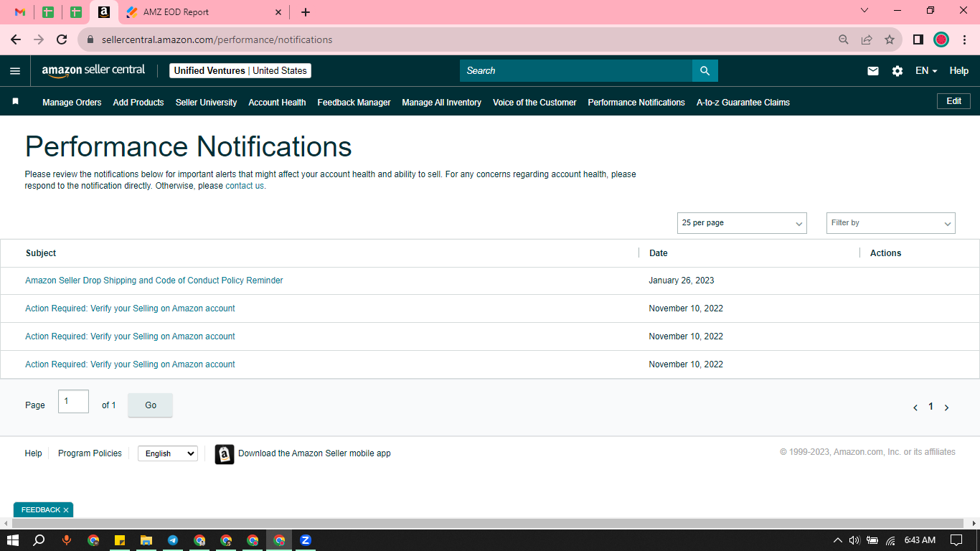The image size is (980, 551).
Task: Click the Go page button
Action: click(x=150, y=405)
